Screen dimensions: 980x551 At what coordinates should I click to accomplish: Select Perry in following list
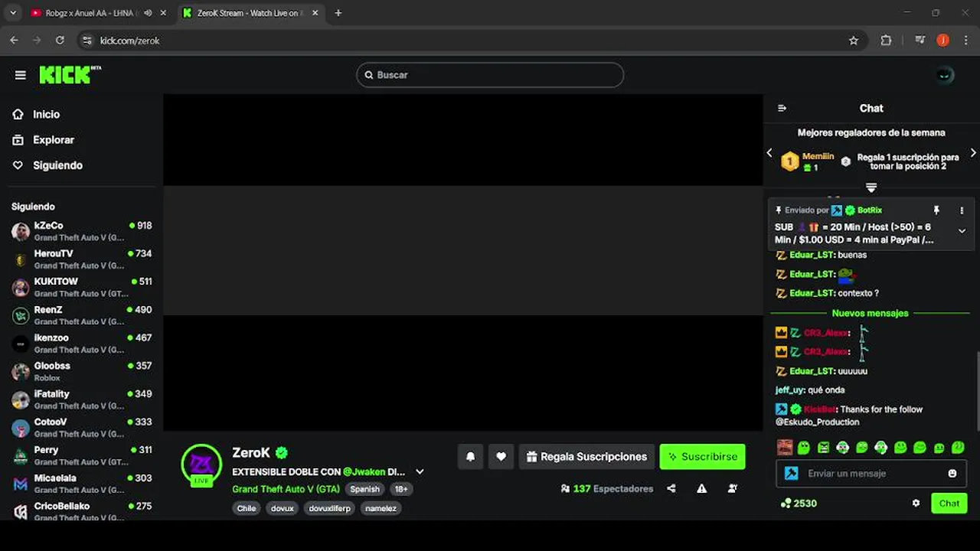(81, 455)
